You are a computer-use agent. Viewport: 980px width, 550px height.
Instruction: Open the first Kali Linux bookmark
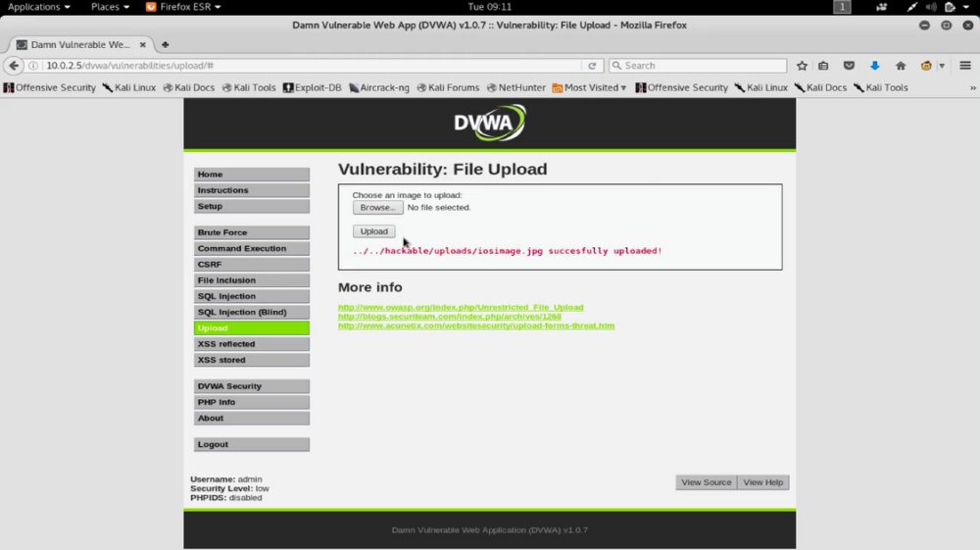point(129,87)
